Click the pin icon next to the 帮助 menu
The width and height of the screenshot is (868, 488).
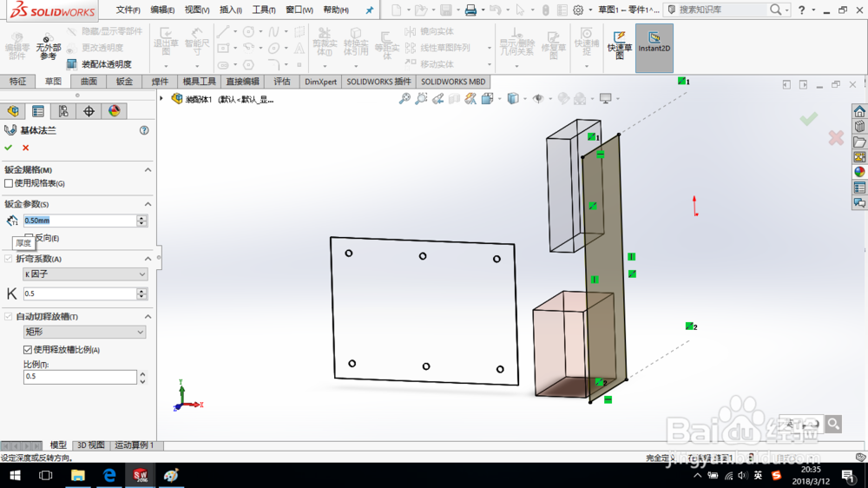(369, 10)
